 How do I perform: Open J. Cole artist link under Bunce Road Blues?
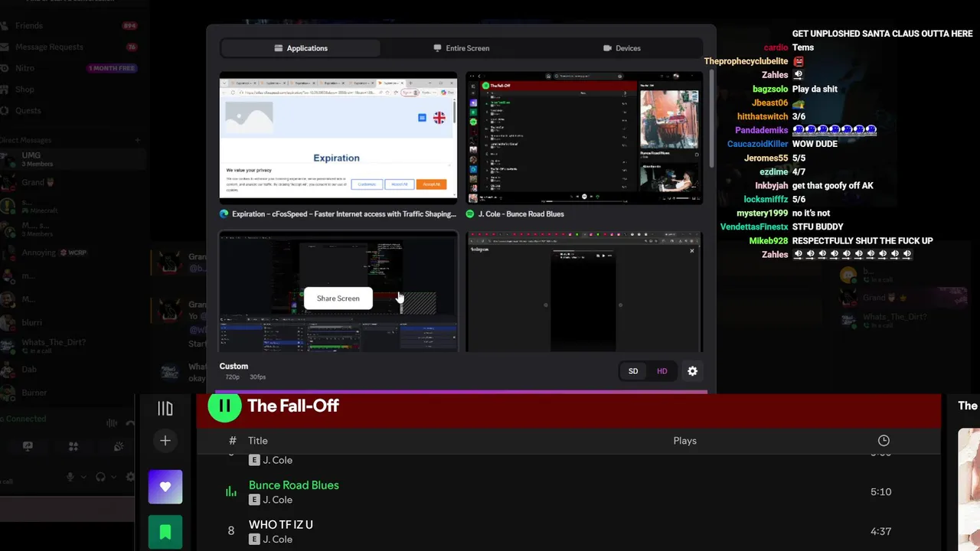(x=277, y=500)
